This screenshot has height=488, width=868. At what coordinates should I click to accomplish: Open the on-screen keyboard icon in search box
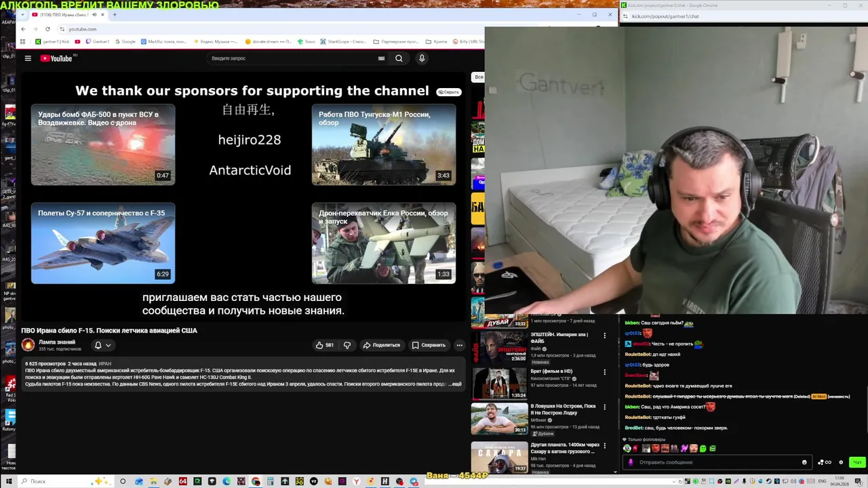pos(381,58)
